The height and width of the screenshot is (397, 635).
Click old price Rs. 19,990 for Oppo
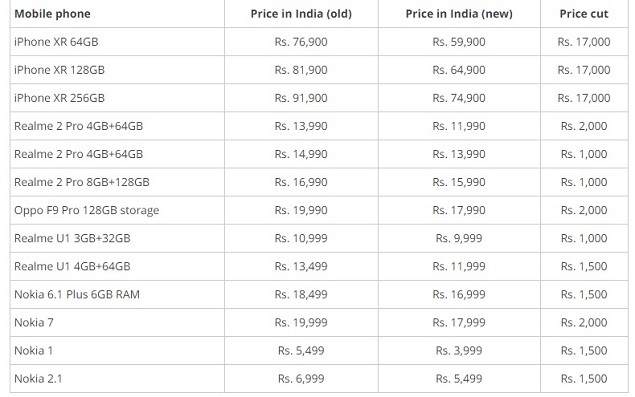point(301,210)
